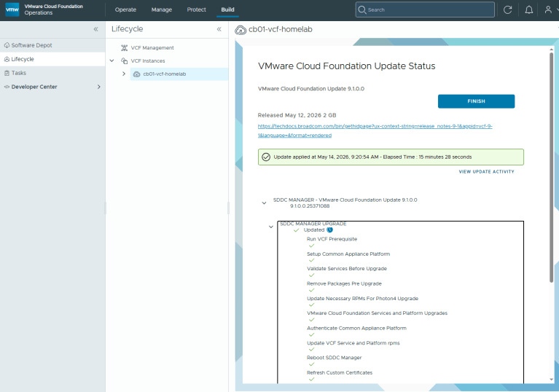Collapse the SDDC MANAGER update section
This screenshot has width=559, height=392.
(x=264, y=203)
